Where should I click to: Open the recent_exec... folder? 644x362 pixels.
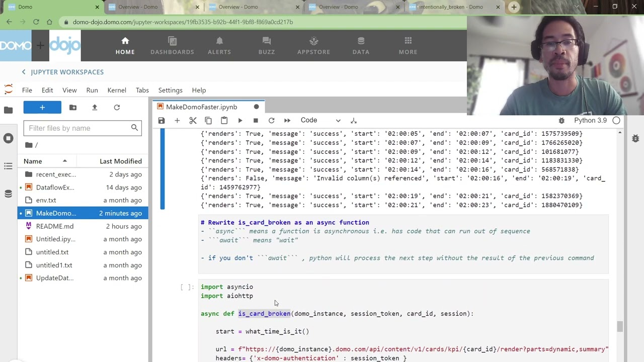pos(83,174)
